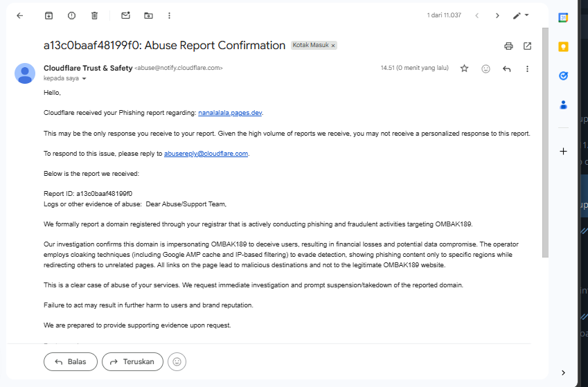Click the Balas button
Viewport: 588px width, 387px height.
[x=70, y=361]
